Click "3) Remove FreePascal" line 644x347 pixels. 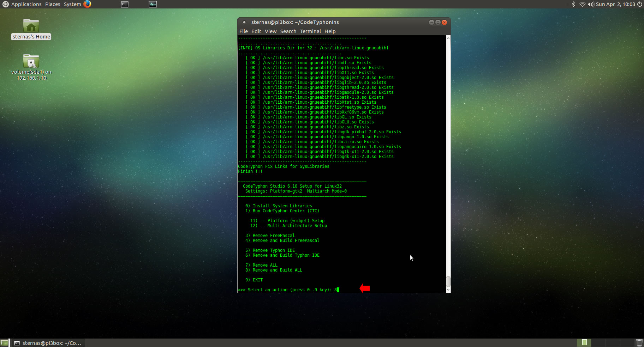tap(270, 236)
